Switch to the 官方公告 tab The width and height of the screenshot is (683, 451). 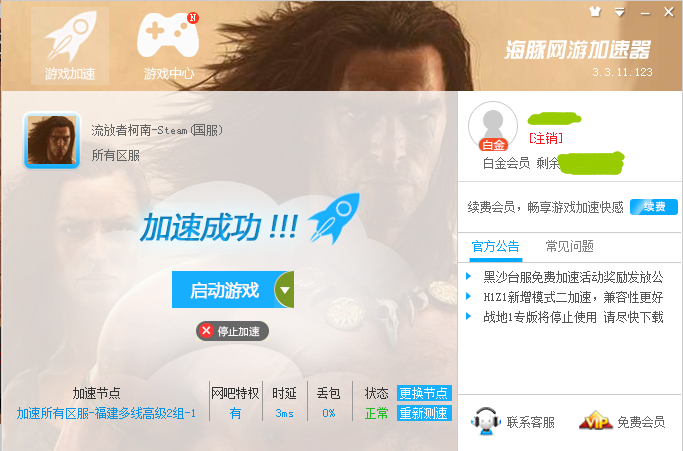[x=496, y=247]
